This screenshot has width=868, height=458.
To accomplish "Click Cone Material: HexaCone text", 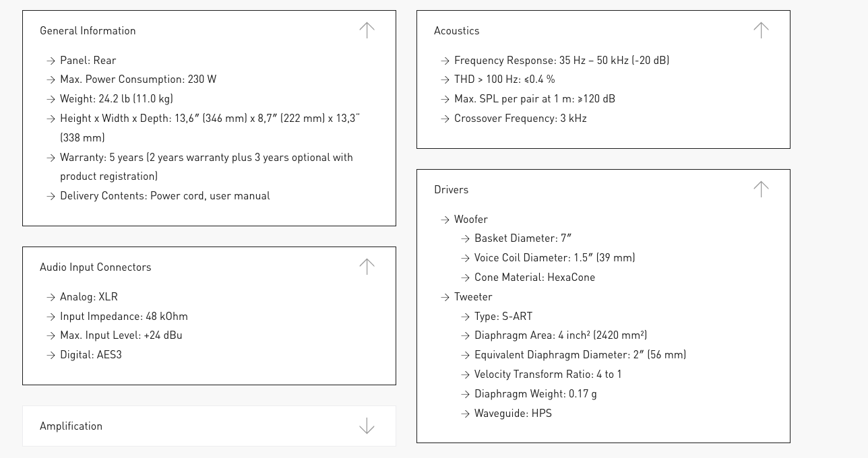I will coord(534,277).
